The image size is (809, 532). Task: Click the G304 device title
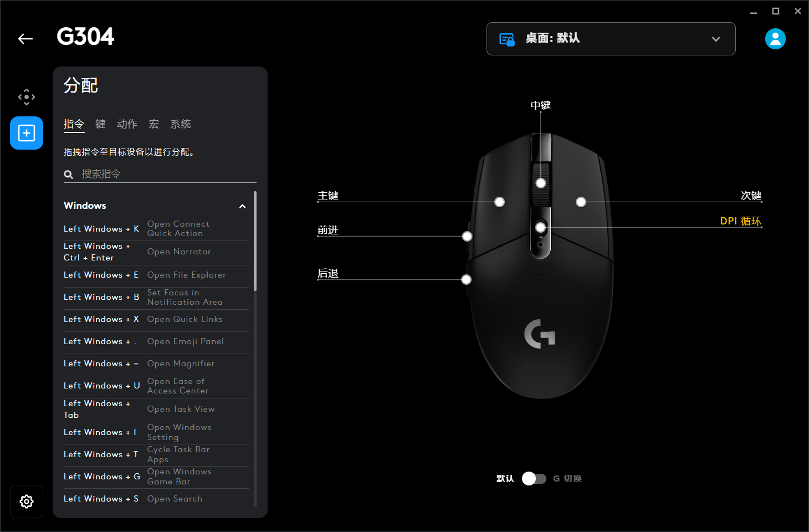coord(85,37)
